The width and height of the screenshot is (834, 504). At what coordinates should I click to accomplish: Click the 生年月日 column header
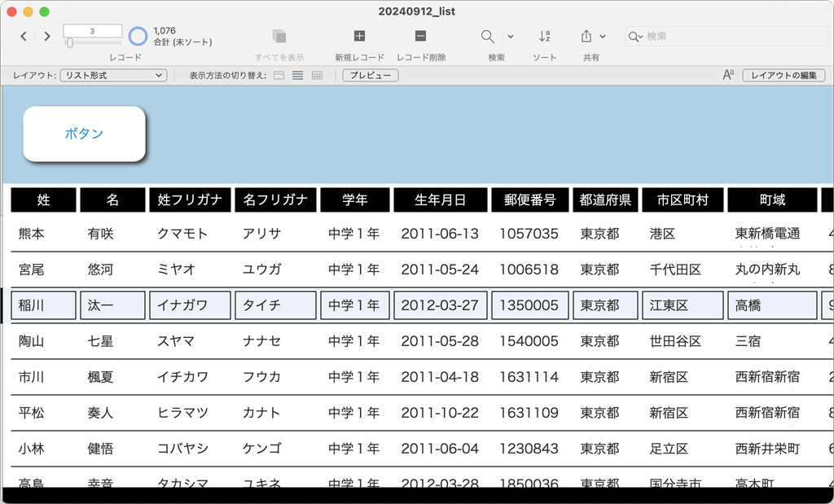click(x=441, y=200)
